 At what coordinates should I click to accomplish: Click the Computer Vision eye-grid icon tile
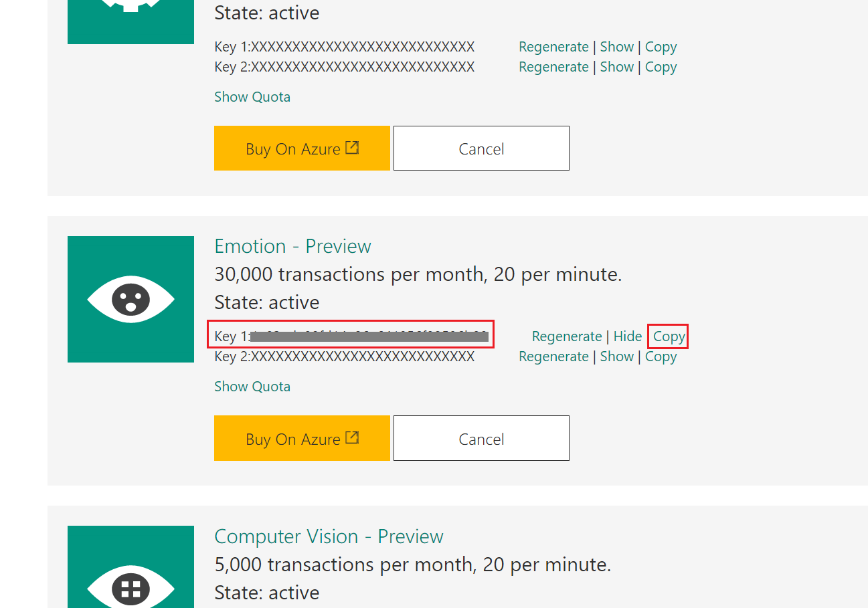(x=131, y=567)
